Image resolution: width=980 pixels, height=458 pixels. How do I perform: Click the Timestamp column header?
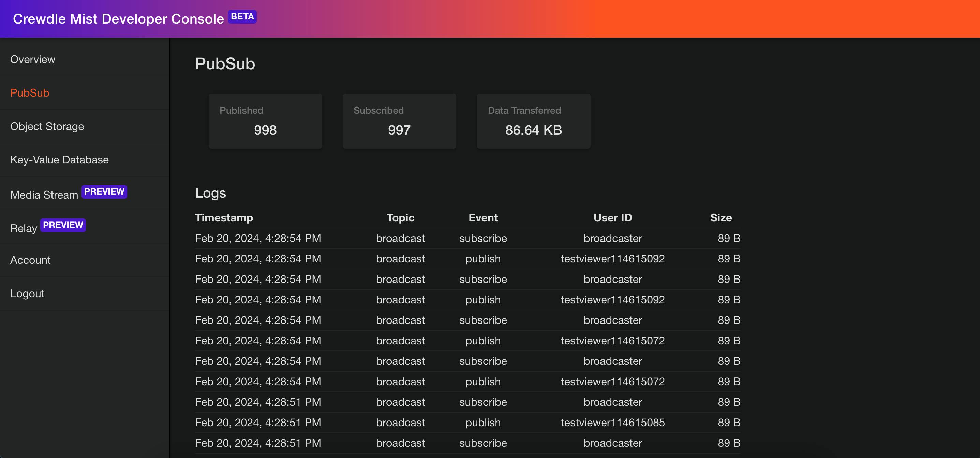click(x=224, y=218)
